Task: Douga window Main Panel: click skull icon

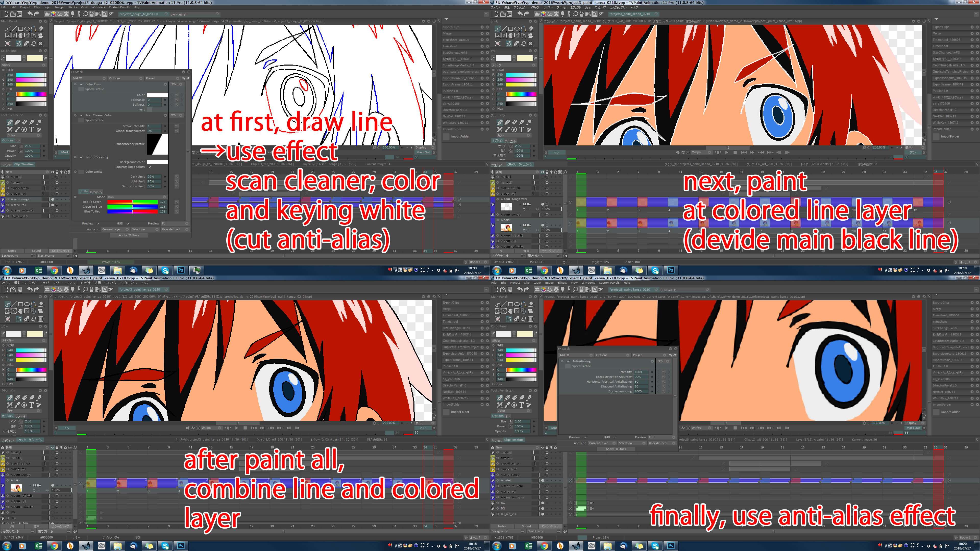Action: click(x=8, y=43)
